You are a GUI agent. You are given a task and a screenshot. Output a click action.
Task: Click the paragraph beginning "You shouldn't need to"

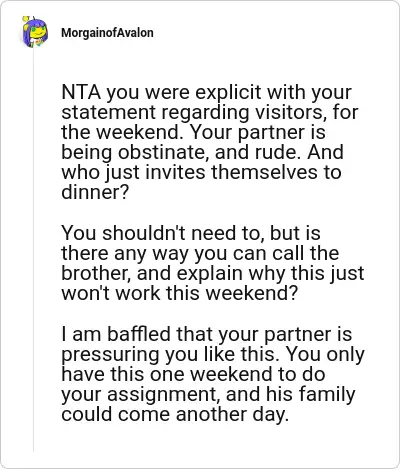pyautogui.click(x=213, y=263)
